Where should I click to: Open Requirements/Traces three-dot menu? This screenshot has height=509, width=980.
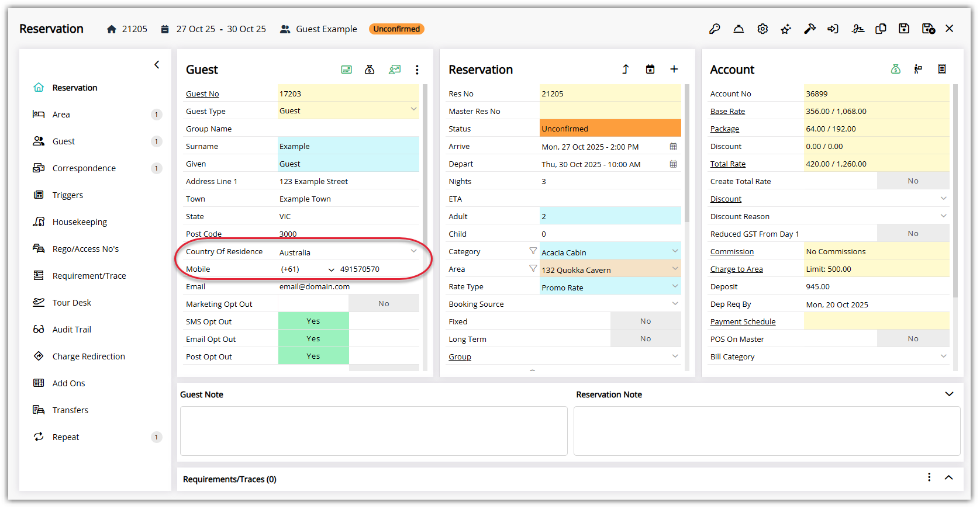[929, 477]
